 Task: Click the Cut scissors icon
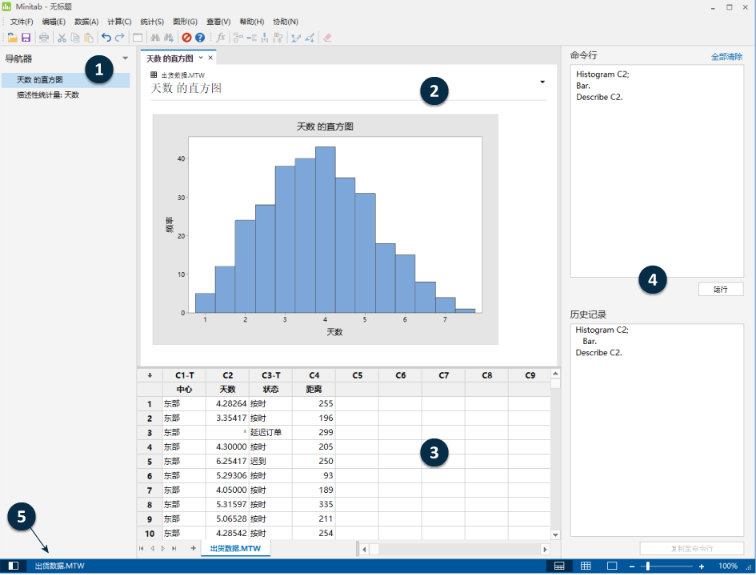point(62,37)
